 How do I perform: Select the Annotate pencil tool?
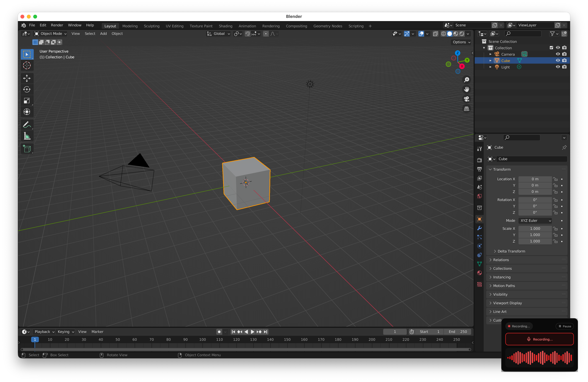(x=27, y=125)
